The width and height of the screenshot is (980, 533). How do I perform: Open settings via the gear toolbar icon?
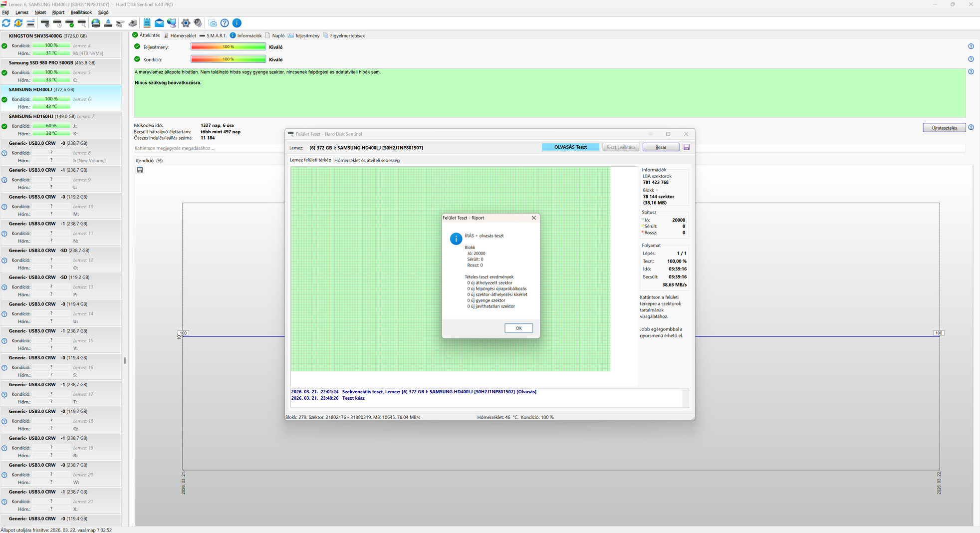click(186, 23)
